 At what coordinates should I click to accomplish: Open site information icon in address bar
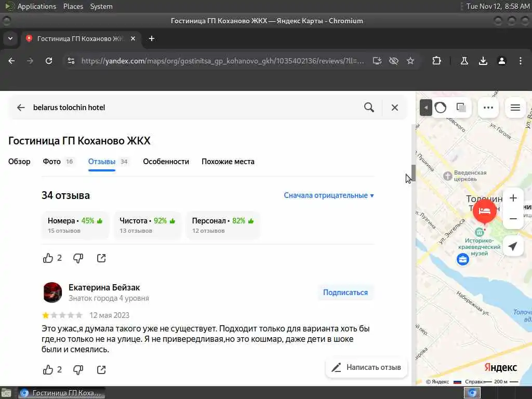[71, 61]
